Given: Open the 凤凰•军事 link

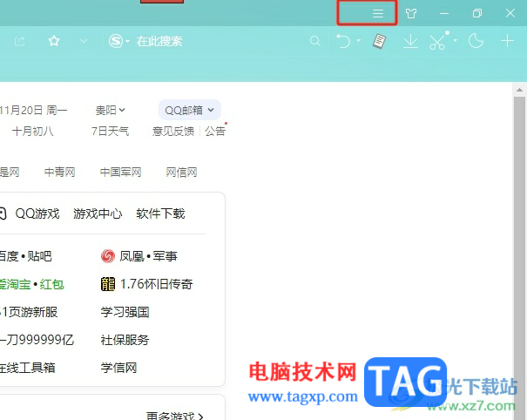Looking at the screenshot, I should coord(148,256).
